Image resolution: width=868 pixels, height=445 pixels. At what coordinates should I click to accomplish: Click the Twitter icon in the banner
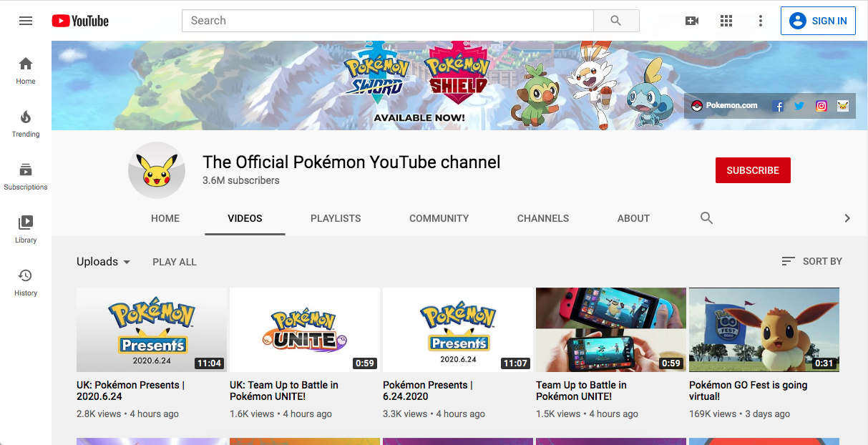click(x=799, y=106)
